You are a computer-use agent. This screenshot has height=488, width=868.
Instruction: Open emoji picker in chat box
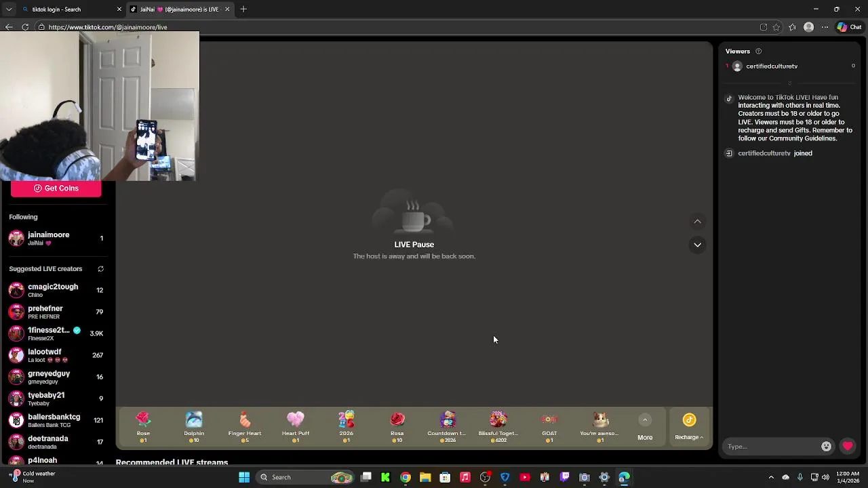click(826, 446)
